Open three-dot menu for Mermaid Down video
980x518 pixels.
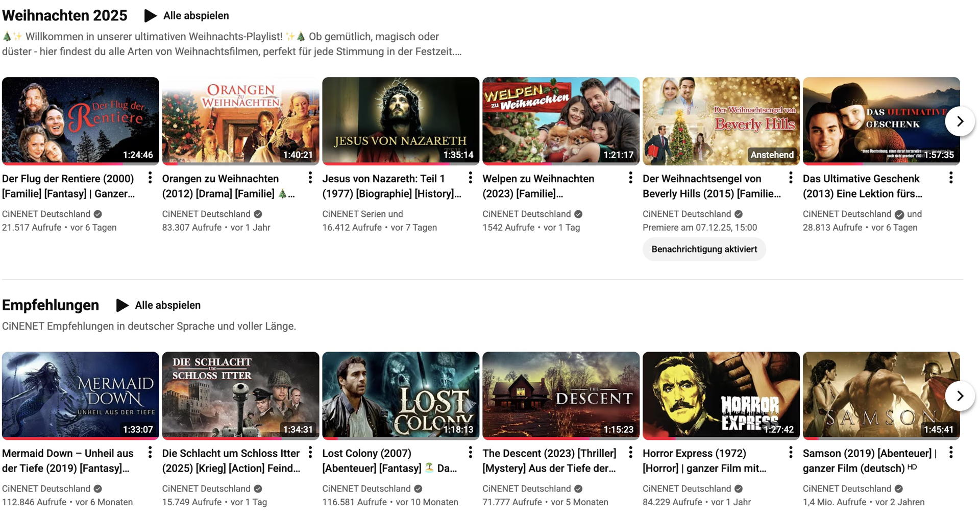(x=150, y=452)
